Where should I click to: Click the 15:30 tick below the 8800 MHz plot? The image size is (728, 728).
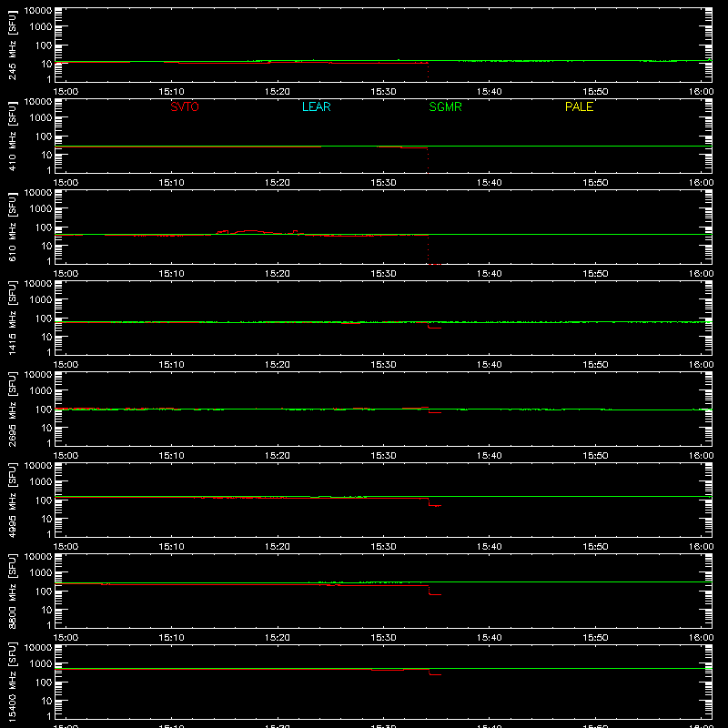[x=383, y=638]
